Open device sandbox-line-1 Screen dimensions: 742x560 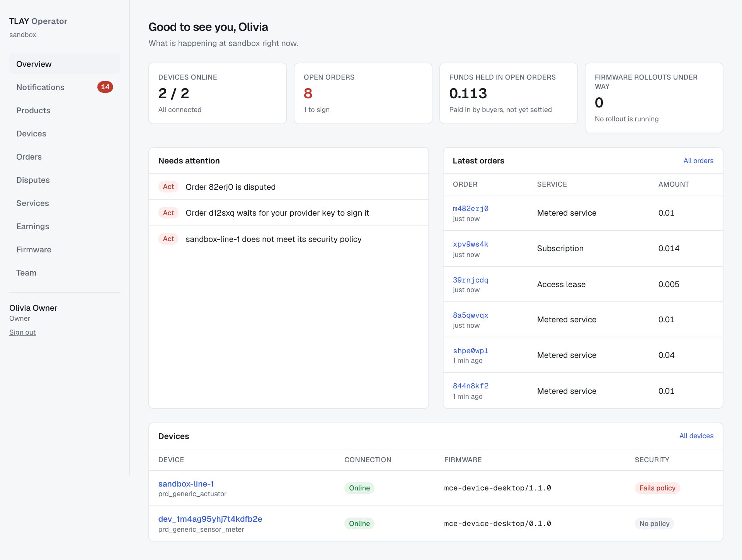pyautogui.click(x=186, y=484)
